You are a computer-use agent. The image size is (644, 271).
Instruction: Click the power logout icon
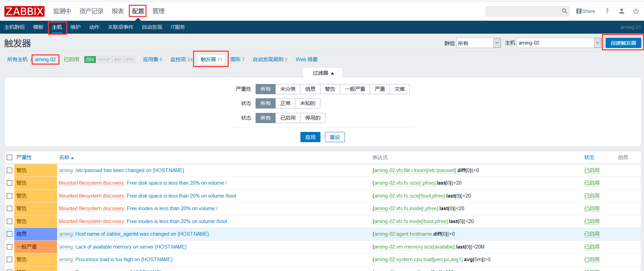tap(636, 11)
